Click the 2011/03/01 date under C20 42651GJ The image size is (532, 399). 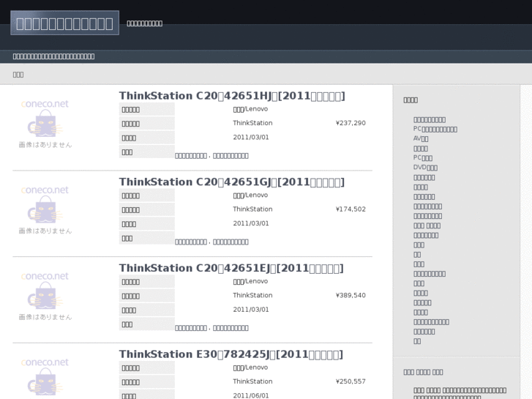251,223
